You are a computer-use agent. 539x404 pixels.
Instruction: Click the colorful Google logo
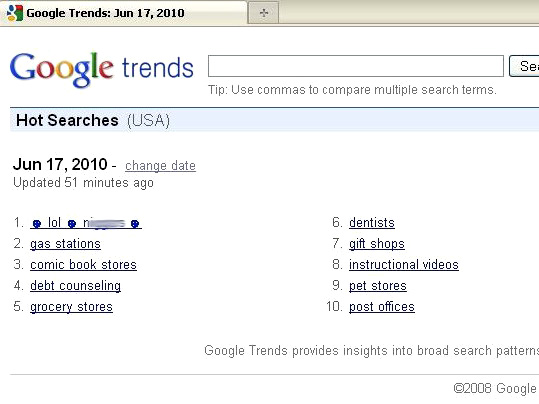pos(62,69)
